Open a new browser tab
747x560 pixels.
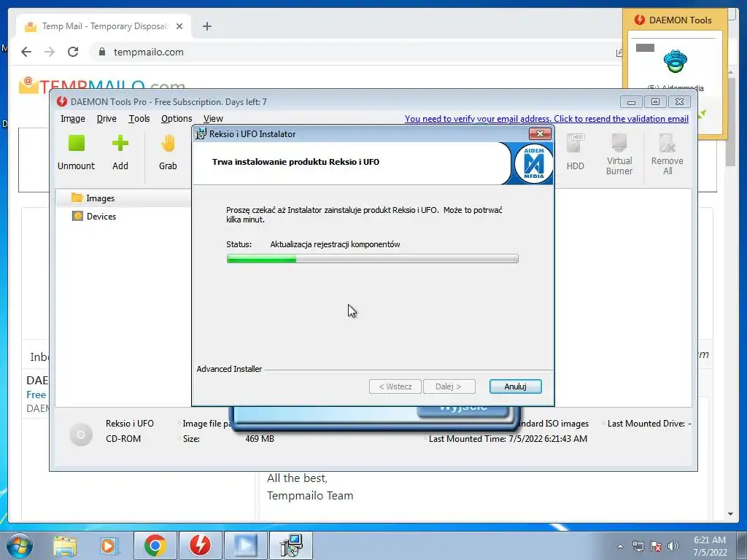[206, 26]
